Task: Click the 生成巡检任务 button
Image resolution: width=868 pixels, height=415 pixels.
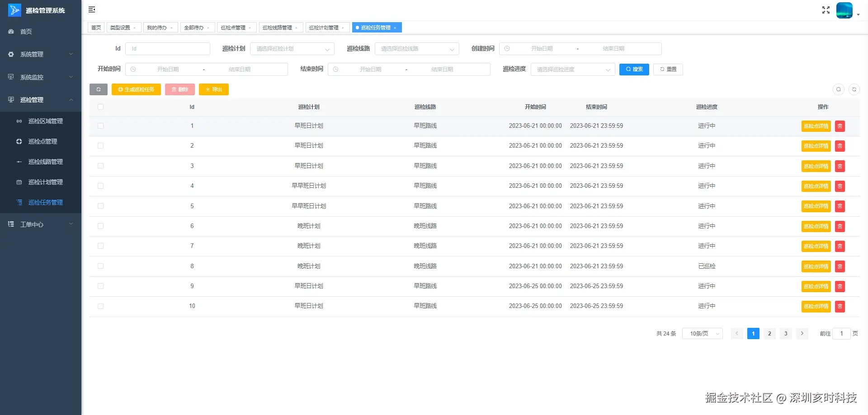Action: click(x=136, y=89)
